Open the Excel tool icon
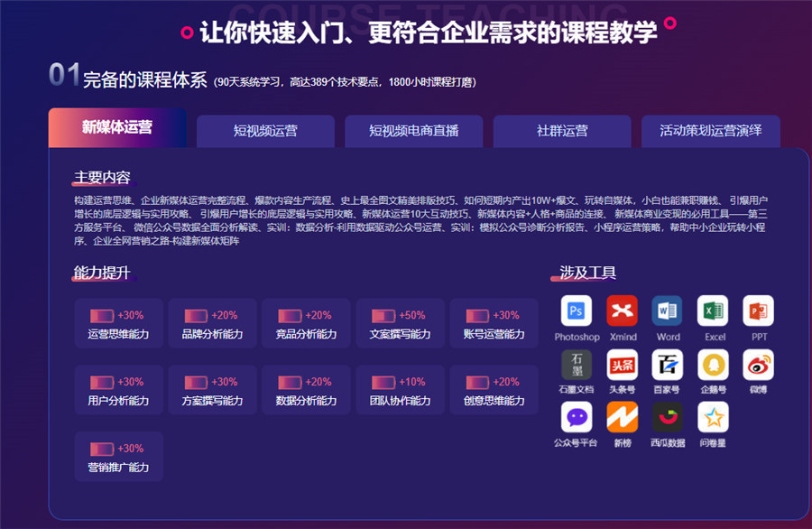This screenshot has width=812, height=529. [714, 311]
